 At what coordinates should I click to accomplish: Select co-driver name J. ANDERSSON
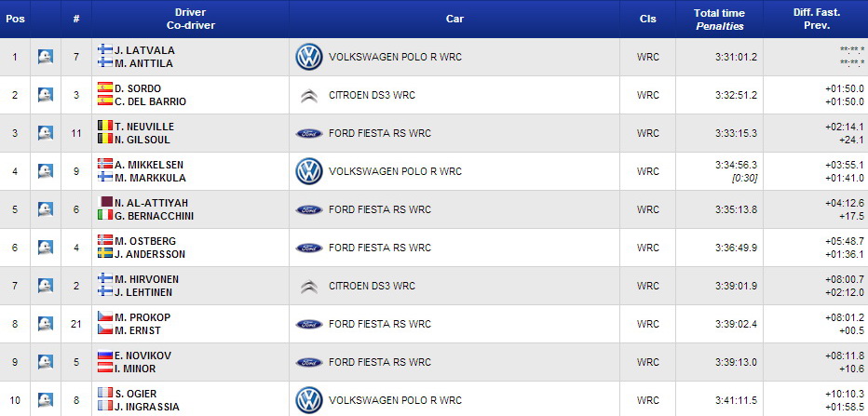150,254
